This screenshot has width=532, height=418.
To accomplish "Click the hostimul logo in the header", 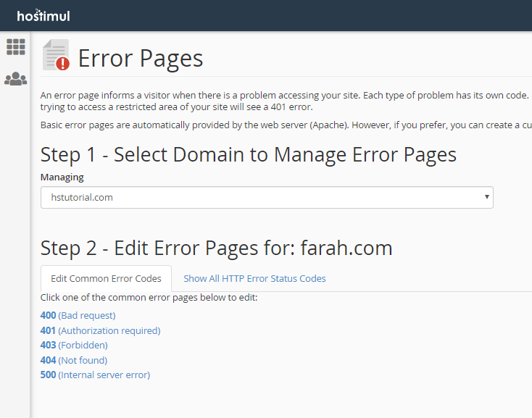I will tap(43, 15).
